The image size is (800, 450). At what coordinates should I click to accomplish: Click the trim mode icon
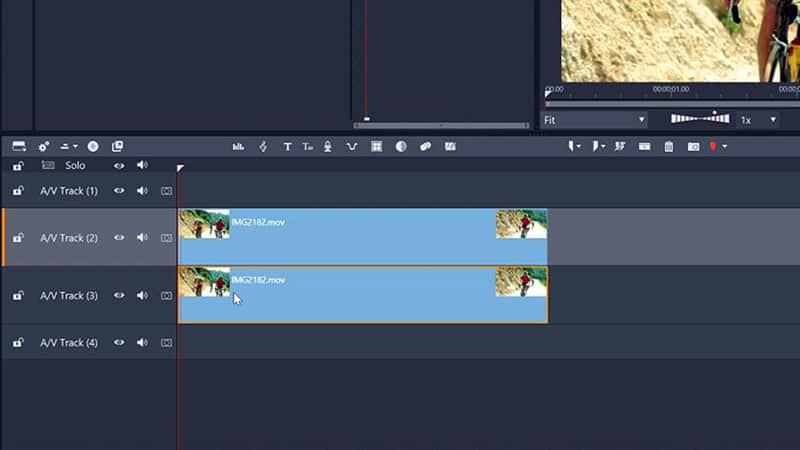(595, 146)
